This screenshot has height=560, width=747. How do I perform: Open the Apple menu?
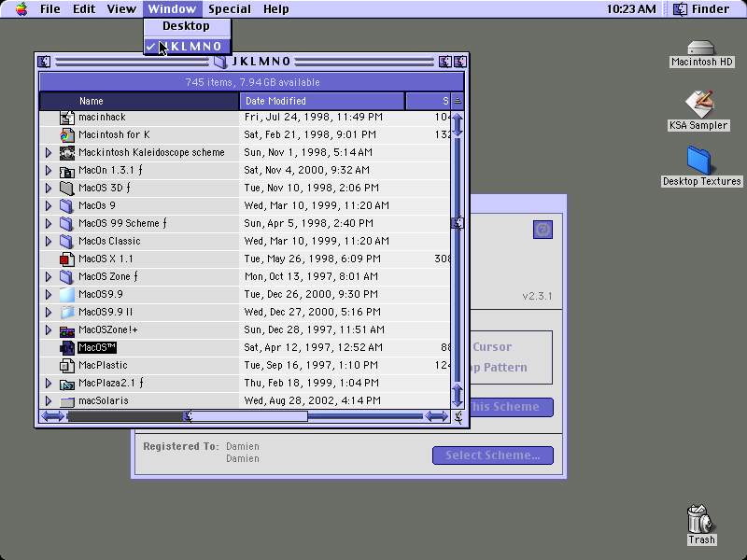coord(21,9)
